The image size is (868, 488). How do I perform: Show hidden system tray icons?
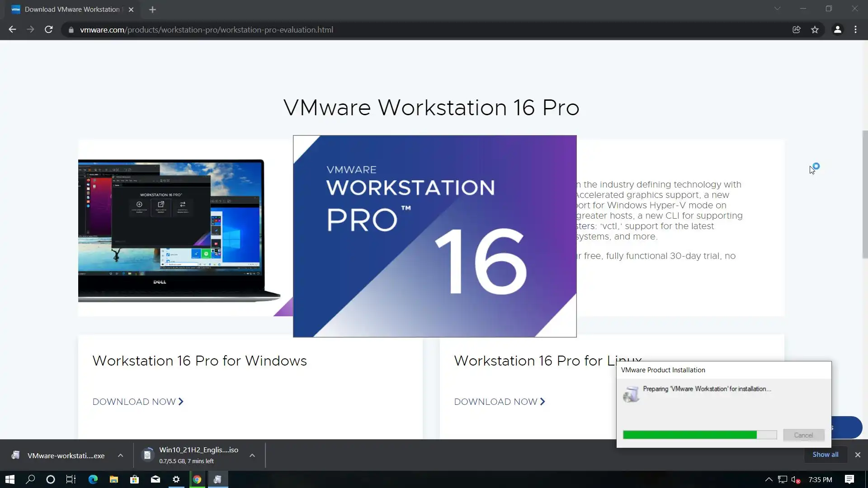pyautogui.click(x=769, y=479)
